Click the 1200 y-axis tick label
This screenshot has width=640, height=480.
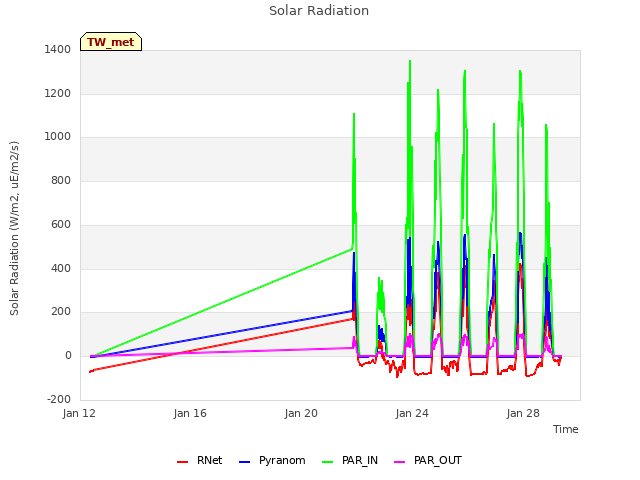pyautogui.click(x=58, y=93)
